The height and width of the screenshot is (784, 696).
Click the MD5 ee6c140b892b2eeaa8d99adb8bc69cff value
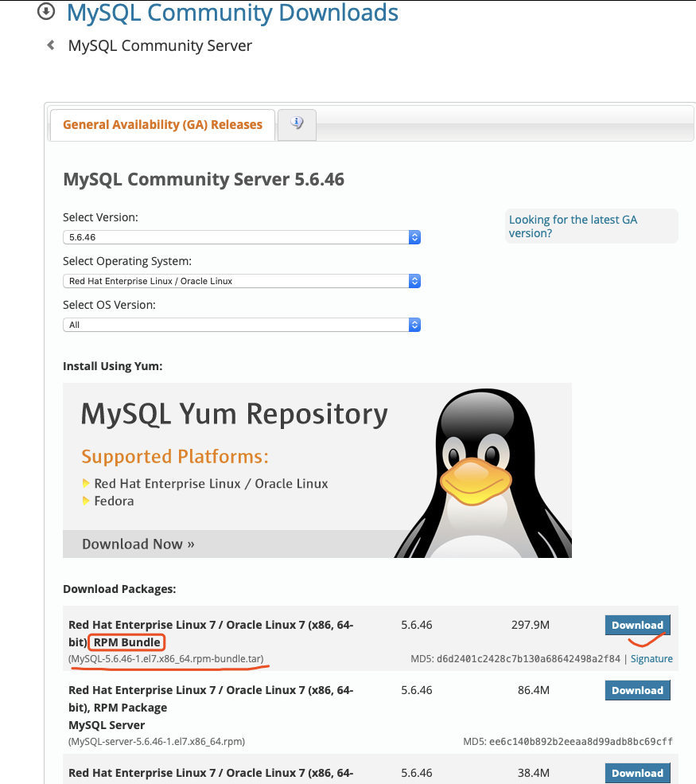click(581, 742)
